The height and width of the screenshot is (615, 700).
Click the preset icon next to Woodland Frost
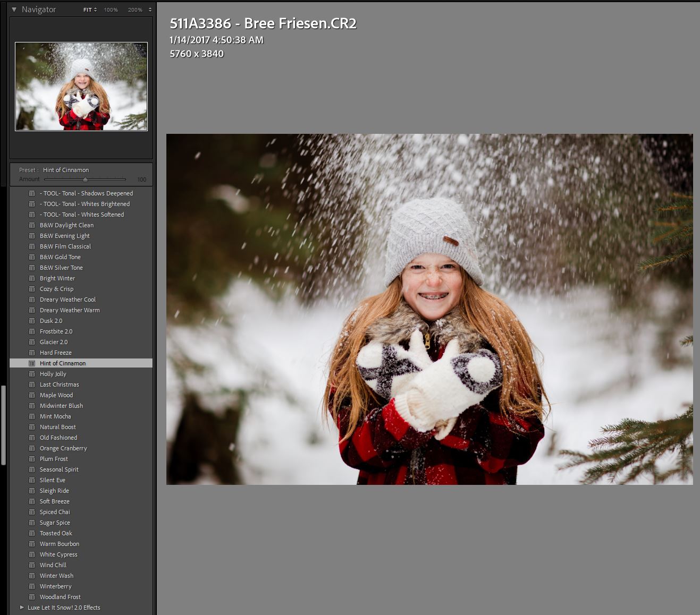[x=32, y=597]
